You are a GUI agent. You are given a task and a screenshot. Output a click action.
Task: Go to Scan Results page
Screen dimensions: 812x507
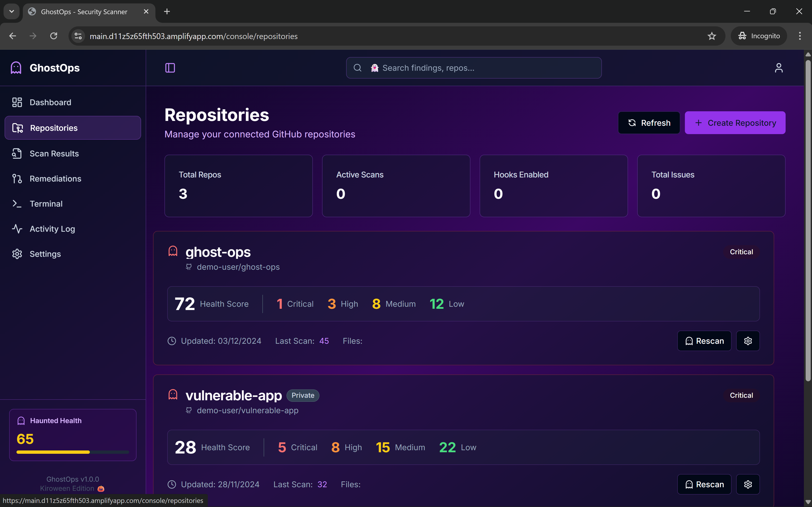pyautogui.click(x=54, y=154)
